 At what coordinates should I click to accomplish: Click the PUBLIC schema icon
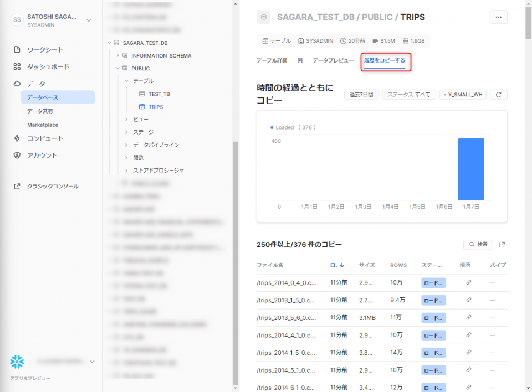[125, 68]
